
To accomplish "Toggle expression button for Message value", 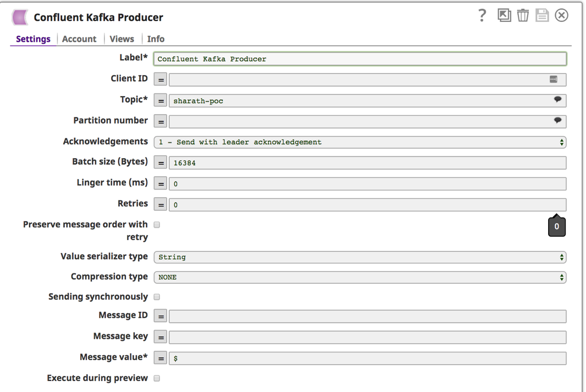I will point(161,358).
